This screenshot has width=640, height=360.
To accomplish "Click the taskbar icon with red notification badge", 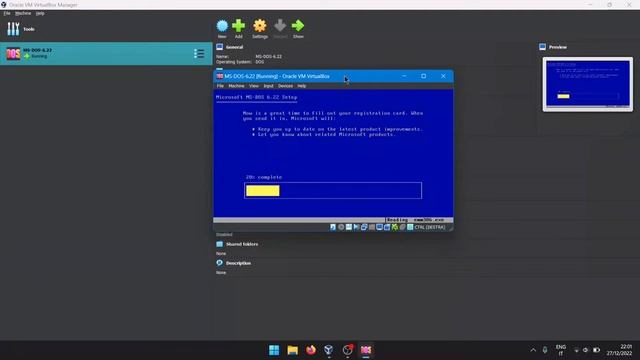I will pos(347,350).
